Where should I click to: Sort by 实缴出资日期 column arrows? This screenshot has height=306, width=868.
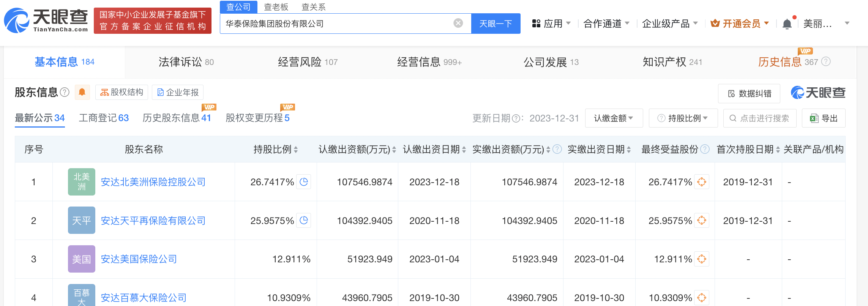(x=629, y=150)
